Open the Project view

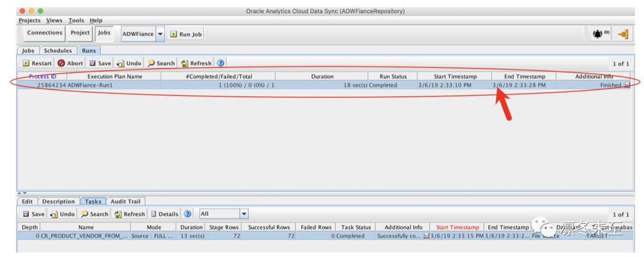pos(80,33)
